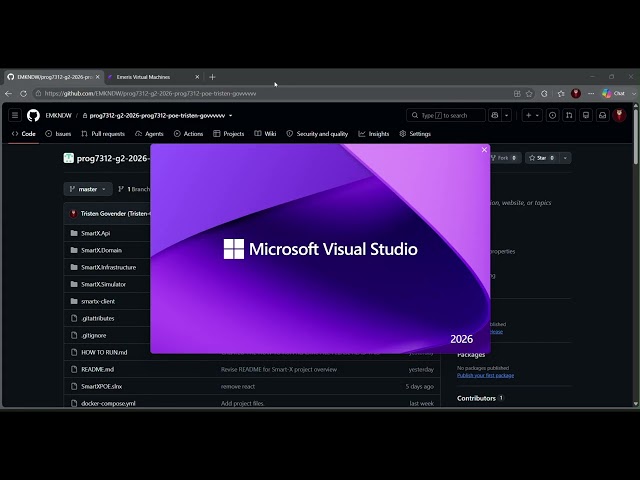Open the create-new plus menu in GitHub header
The height and width of the screenshot is (480, 640).
(x=532, y=116)
